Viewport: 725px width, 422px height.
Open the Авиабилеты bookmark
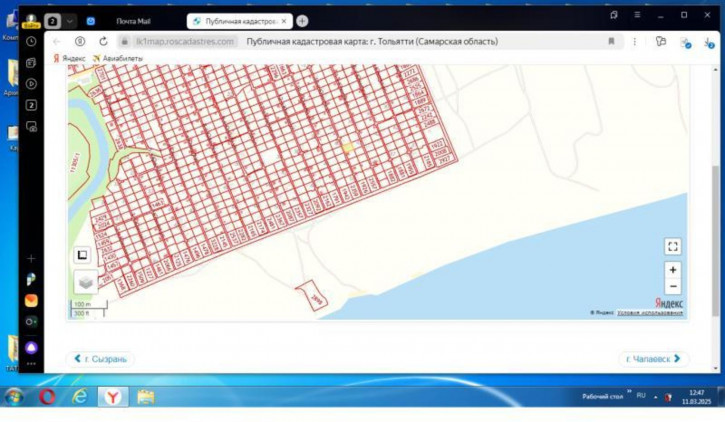pyautogui.click(x=117, y=59)
